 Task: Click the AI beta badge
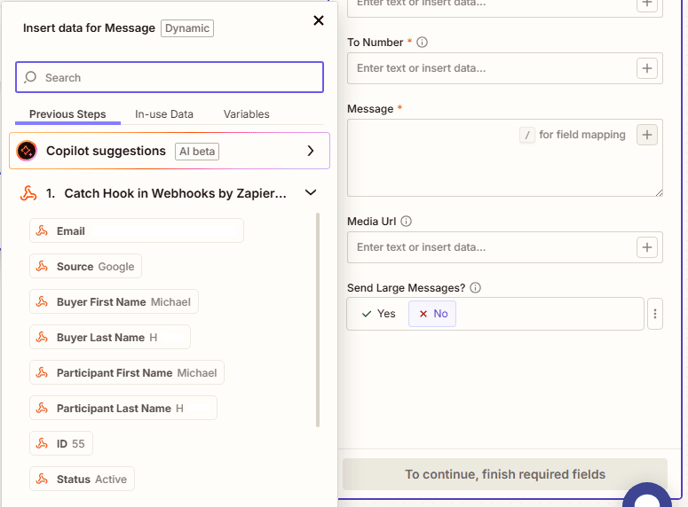[197, 151]
